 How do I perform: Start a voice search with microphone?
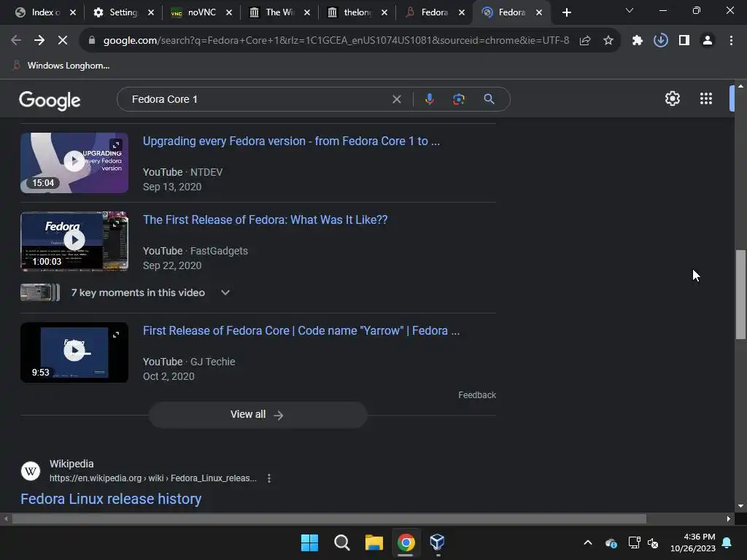(429, 99)
